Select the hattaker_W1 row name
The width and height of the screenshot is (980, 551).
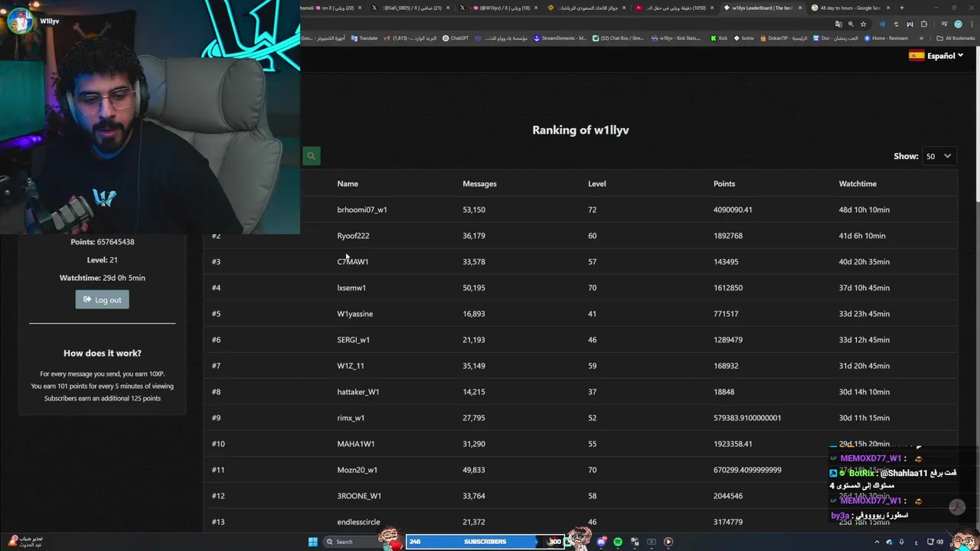pyautogui.click(x=358, y=392)
